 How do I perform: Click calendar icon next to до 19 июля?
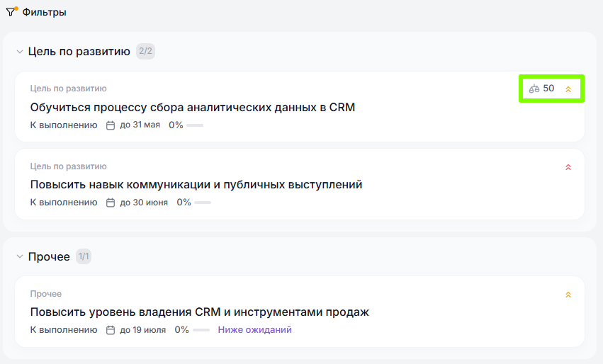coord(111,330)
